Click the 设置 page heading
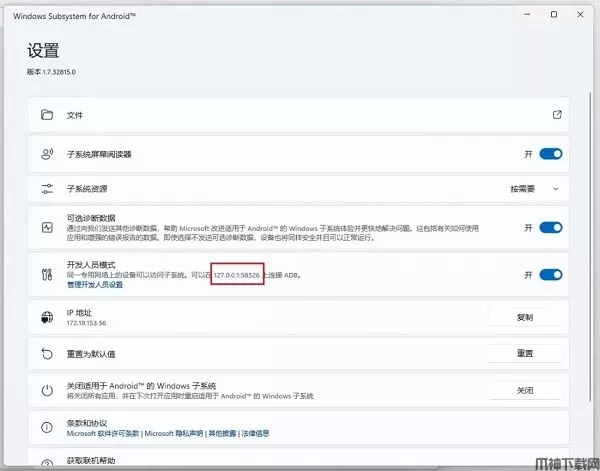This screenshot has height=471, width=600. tap(43, 51)
